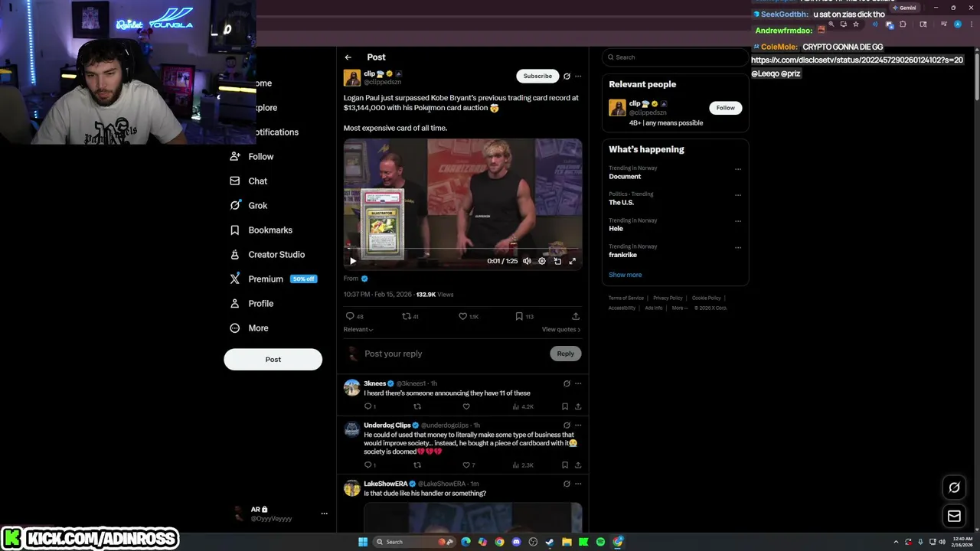Mute the video volume

click(x=527, y=261)
